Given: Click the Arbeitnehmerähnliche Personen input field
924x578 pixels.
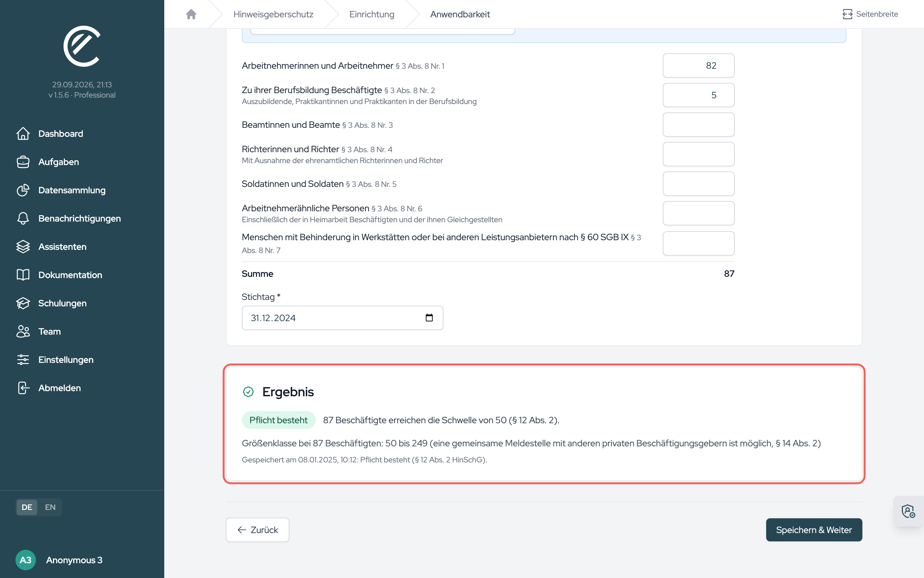Looking at the screenshot, I should [x=698, y=213].
